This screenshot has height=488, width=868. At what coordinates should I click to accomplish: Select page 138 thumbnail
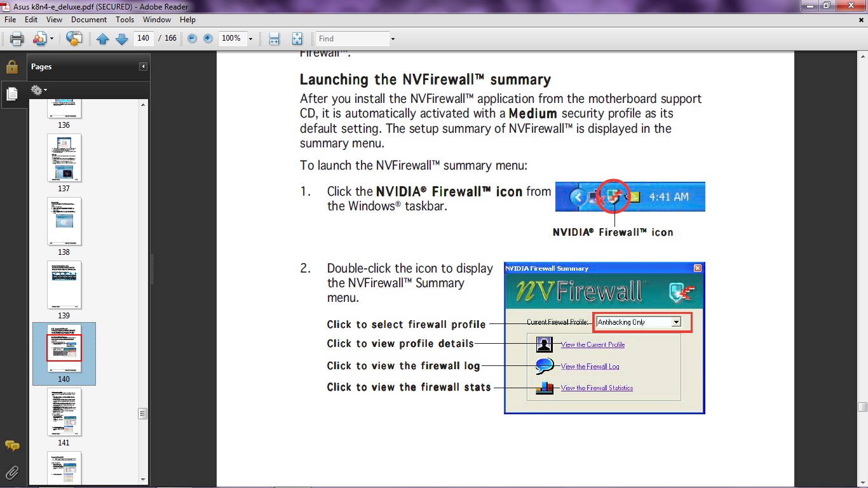tap(64, 222)
